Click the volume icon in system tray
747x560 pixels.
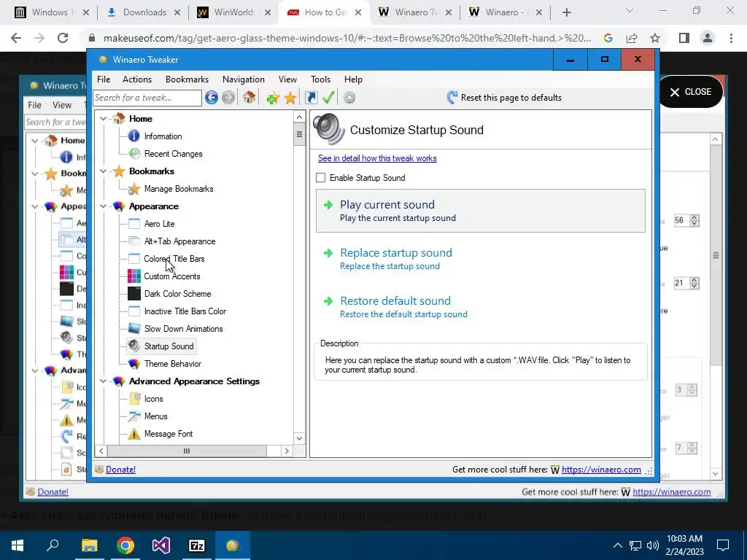pyautogui.click(x=653, y=545)
